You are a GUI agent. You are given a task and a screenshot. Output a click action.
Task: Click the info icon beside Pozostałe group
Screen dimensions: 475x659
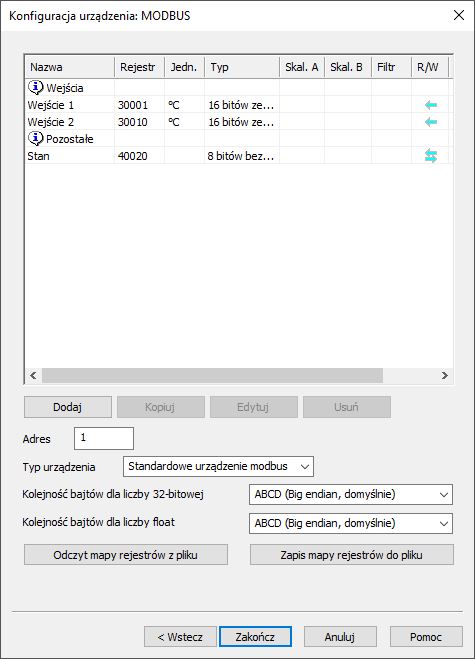click(36, 138)
